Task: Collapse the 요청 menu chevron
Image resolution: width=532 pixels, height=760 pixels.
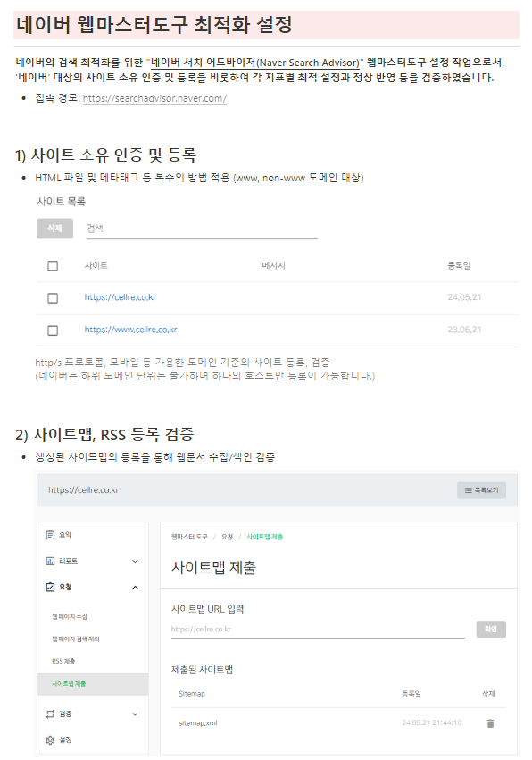Action: [135, 587]
